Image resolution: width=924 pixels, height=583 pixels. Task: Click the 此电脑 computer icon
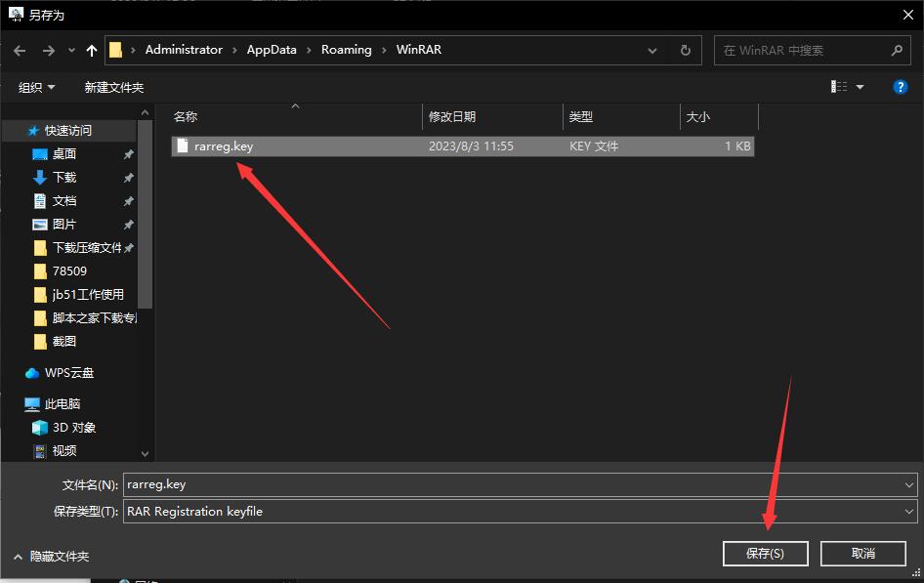pyautogui.click(x=32, y=404)
